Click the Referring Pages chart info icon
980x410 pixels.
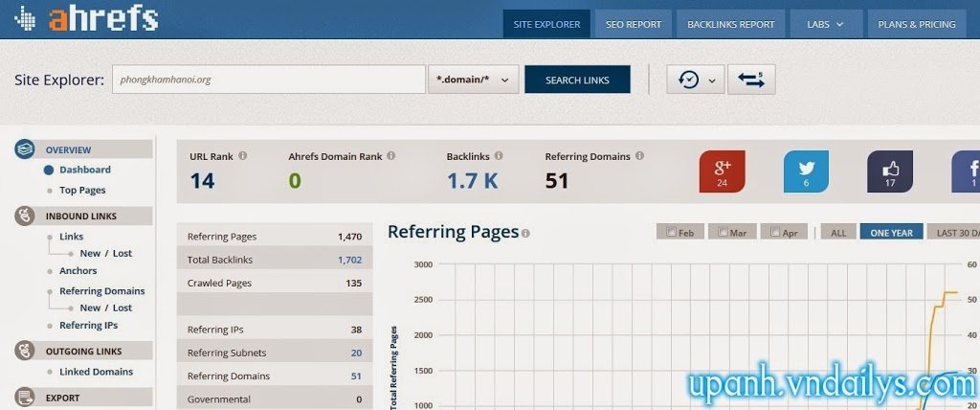point(525,234)
